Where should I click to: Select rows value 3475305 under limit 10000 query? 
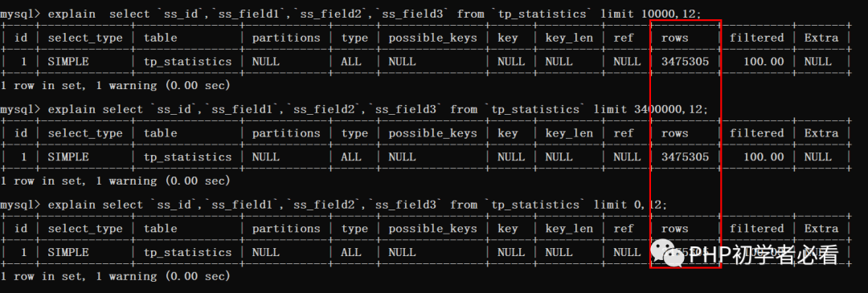(685, 61)
